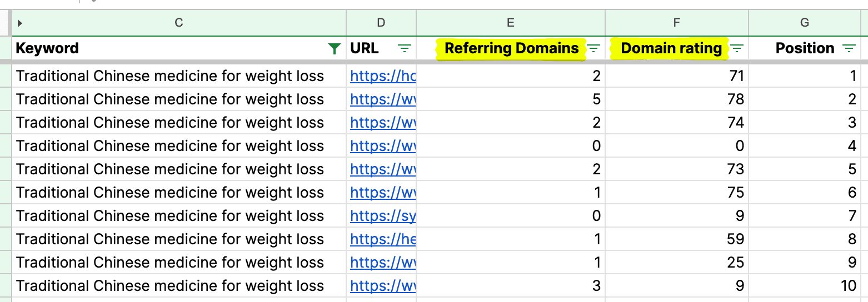The image size is (868, 302).
Task: Select the Referring Domains cell showing 5
Action: 510,99
